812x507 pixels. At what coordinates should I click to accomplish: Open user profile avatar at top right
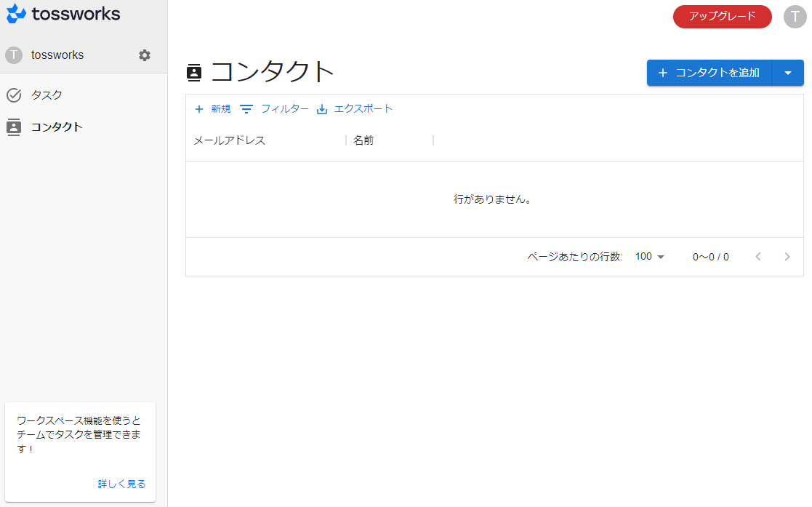click(x=795, y=16)
